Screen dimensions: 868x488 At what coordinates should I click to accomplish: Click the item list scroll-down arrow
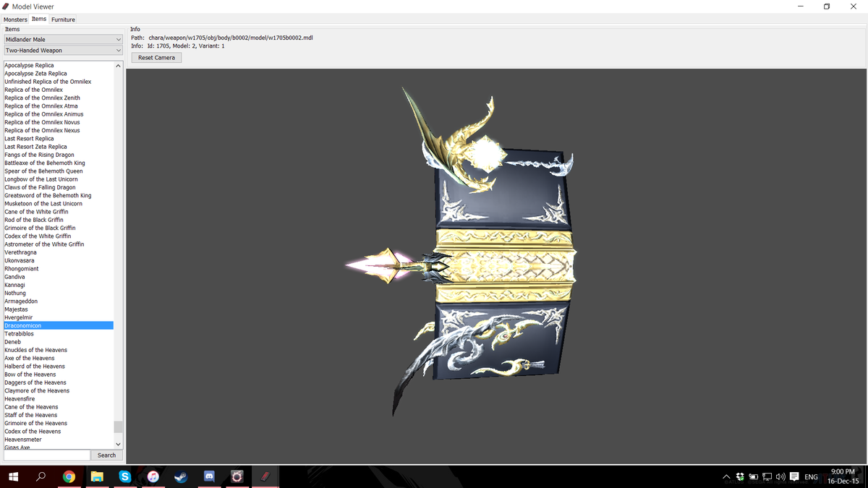pos(119,444)
